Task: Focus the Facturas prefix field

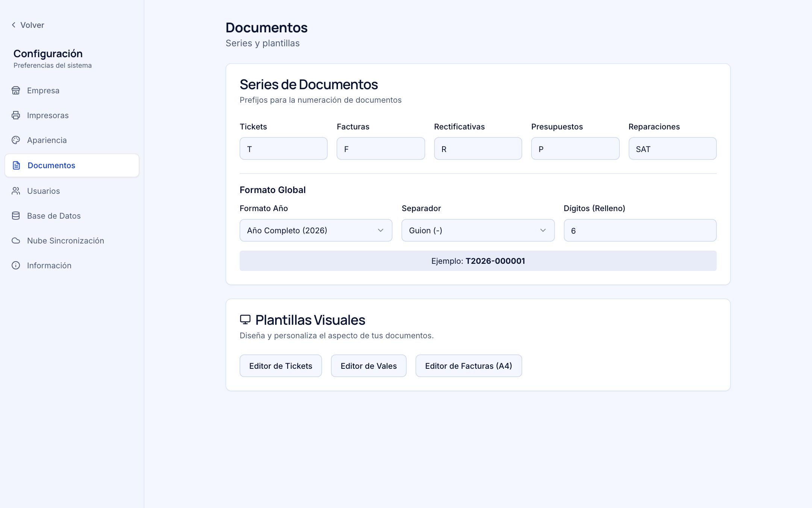Action: pos(381,149)
